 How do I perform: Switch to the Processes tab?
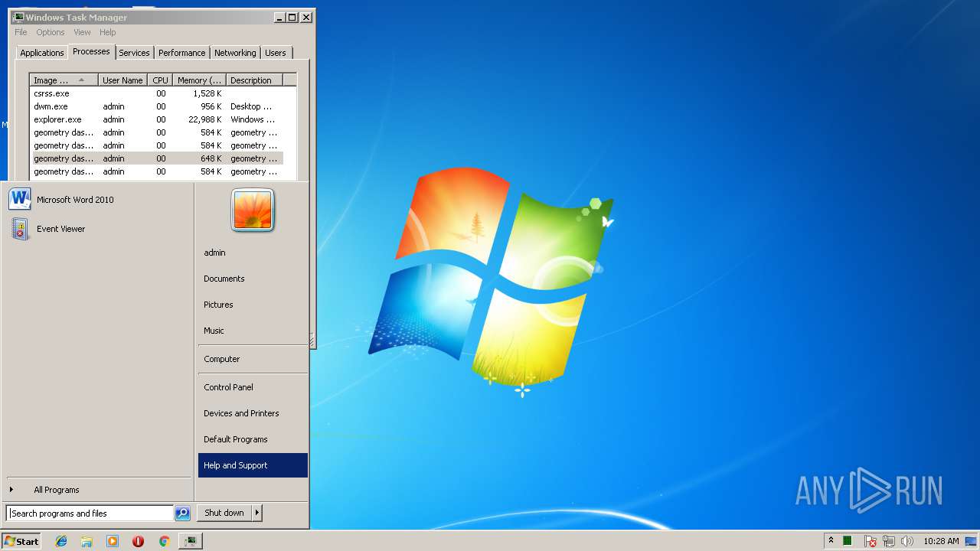click(x=91, y=51)
